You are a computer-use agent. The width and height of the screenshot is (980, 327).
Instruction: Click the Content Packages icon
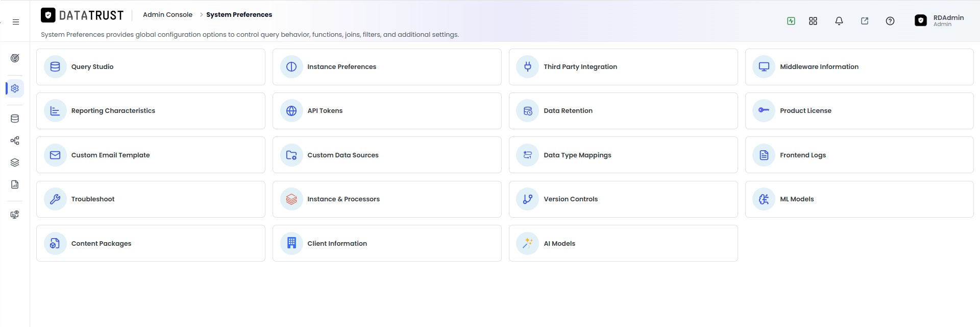coord(55,244)
